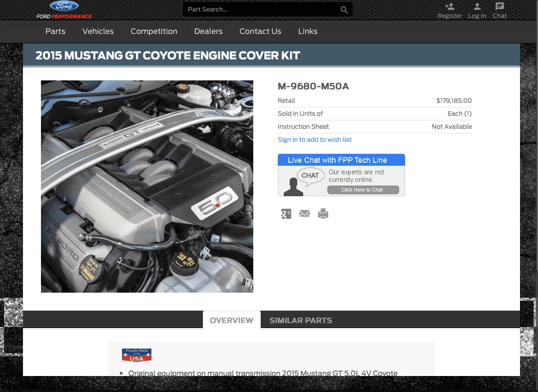Click the Ford Performance logo
The image size is (538, 392).
[64, 10]
